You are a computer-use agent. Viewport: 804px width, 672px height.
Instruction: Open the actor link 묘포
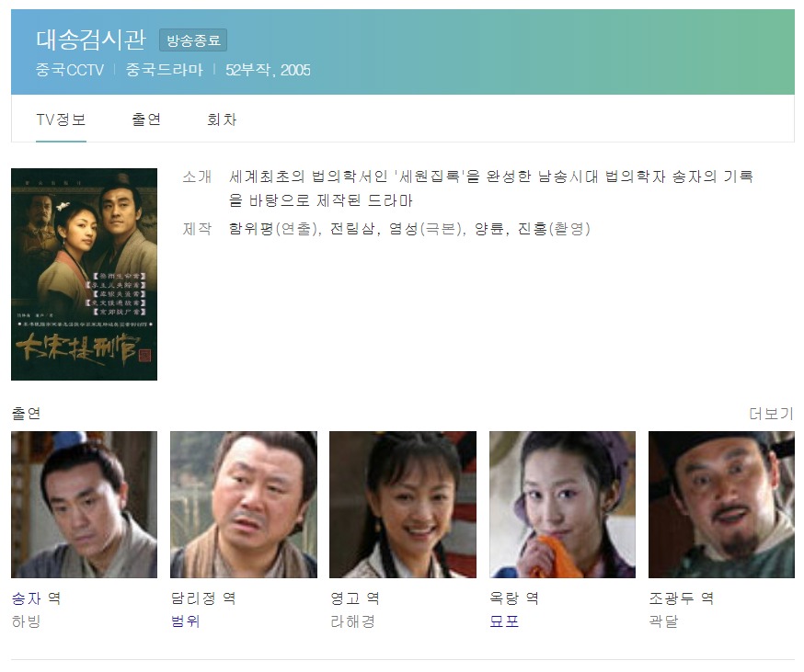pos(504,621)
